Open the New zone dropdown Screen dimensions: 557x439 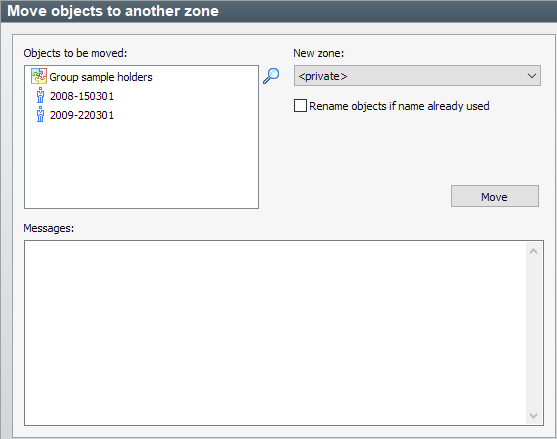[417, 76]
